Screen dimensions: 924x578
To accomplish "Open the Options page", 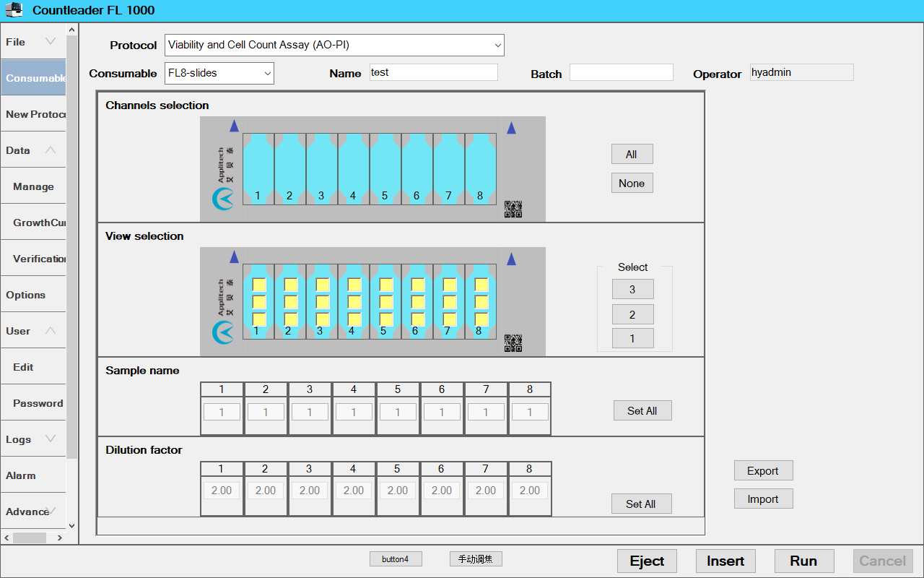I will pos(33,295).
